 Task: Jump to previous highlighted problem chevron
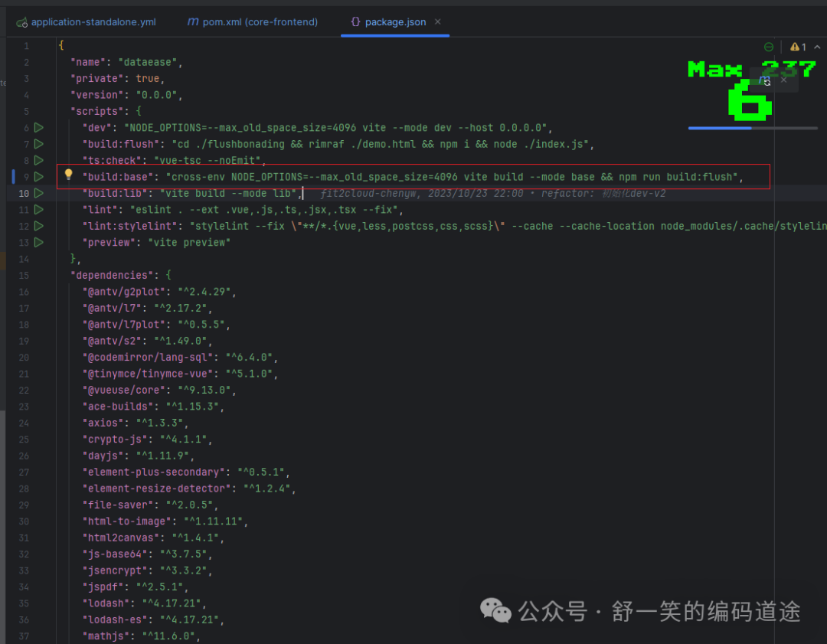click(817, 47)
